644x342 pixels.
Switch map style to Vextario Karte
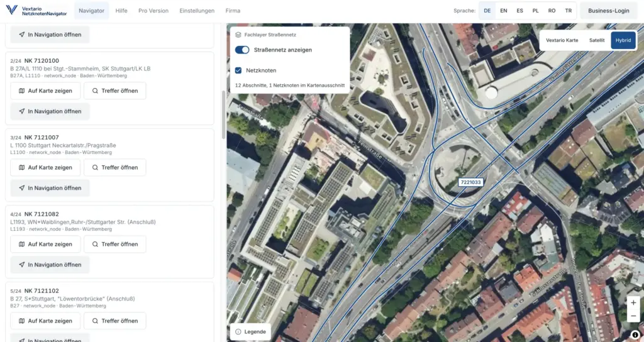coord(562,40)
